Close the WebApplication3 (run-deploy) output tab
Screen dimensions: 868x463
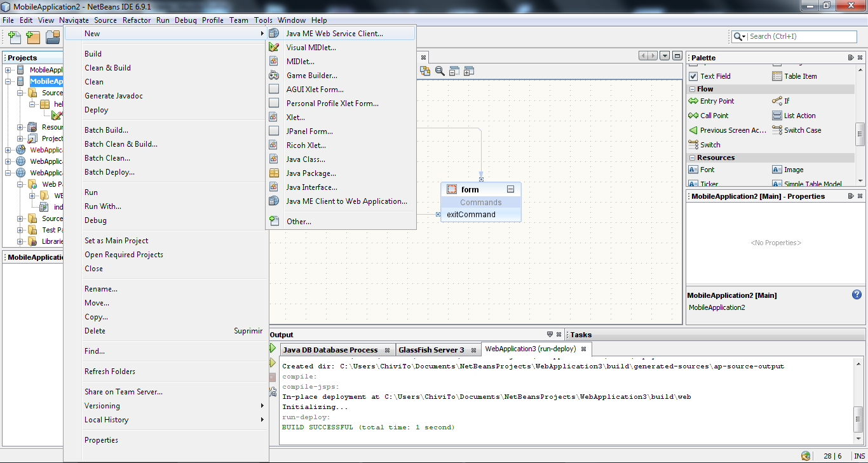584,349
